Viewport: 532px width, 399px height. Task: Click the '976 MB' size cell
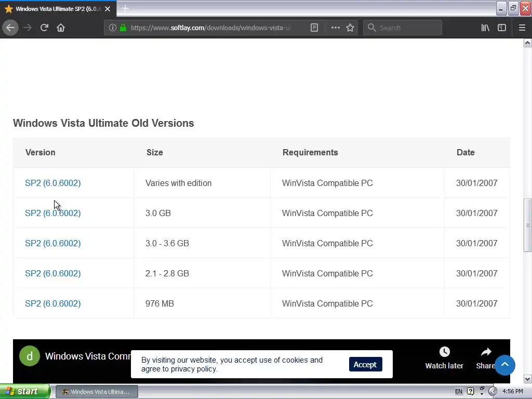(159, 303)
